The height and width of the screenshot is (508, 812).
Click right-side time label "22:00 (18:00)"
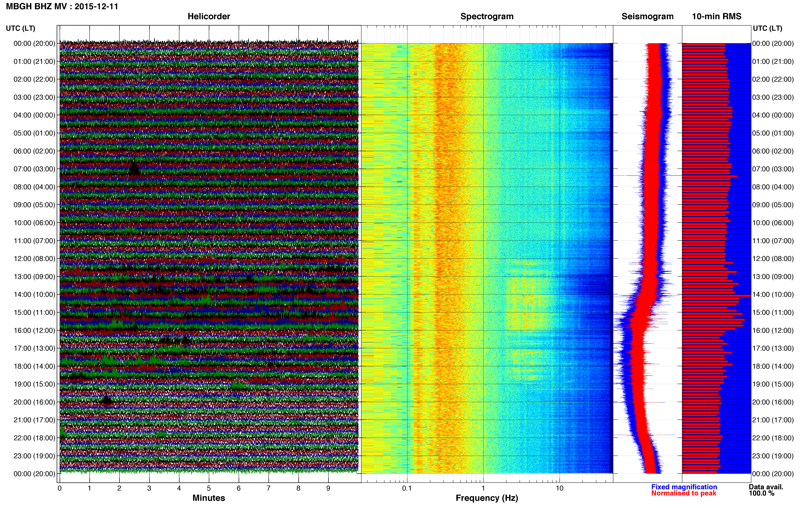point(773,438)
